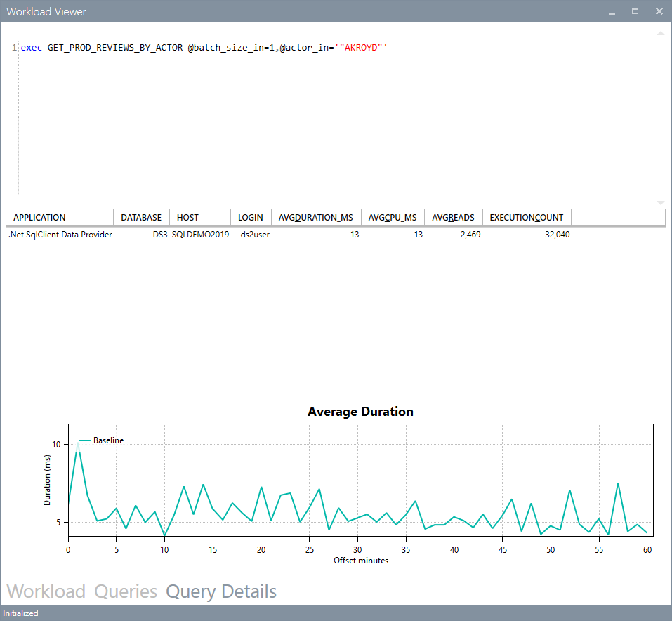672x621 pixels.
Task: Sort by HOST column header
Action: click(200, 218)
